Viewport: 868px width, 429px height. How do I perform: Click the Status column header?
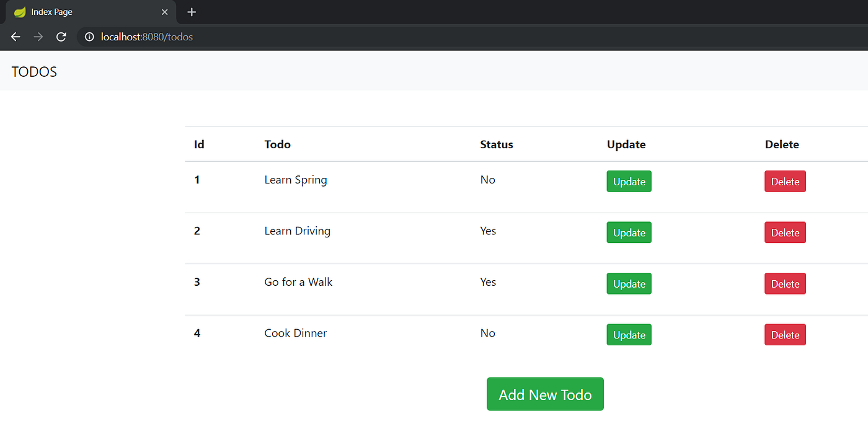coord(497,144)
